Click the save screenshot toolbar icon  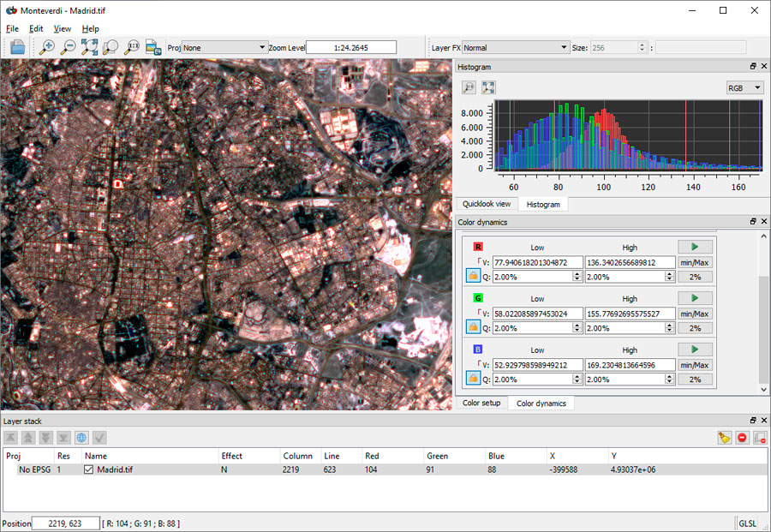[153, 48]
